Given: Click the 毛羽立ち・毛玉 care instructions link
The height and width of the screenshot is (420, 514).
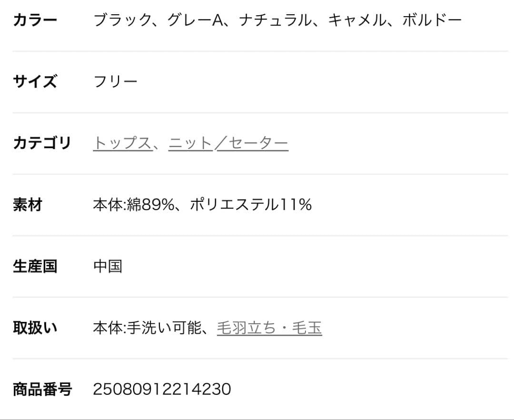Looking at the screenshot, I should (x=269, y=327).
